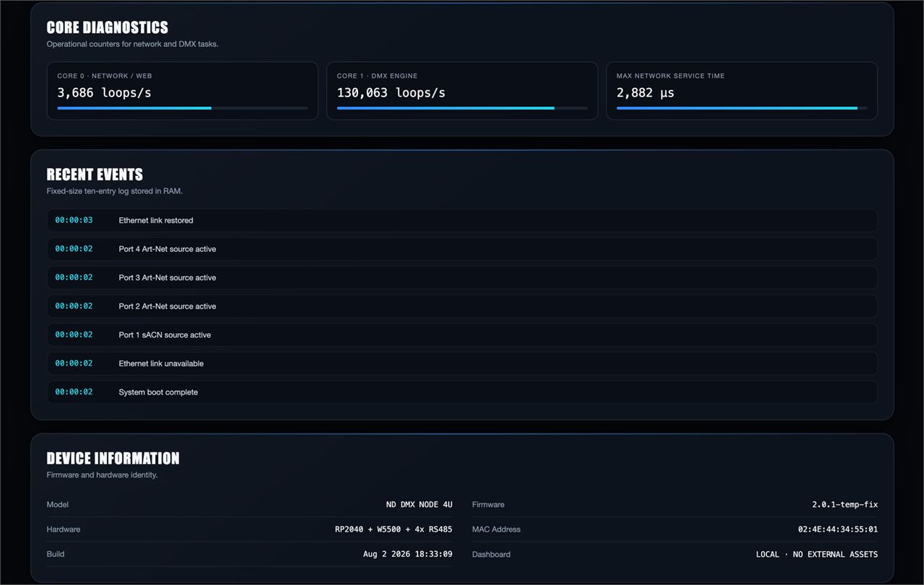The image size is (924, 585).
Task: Select the Port 4 Art-Net source active event
Action: click(x=462, y=249)
